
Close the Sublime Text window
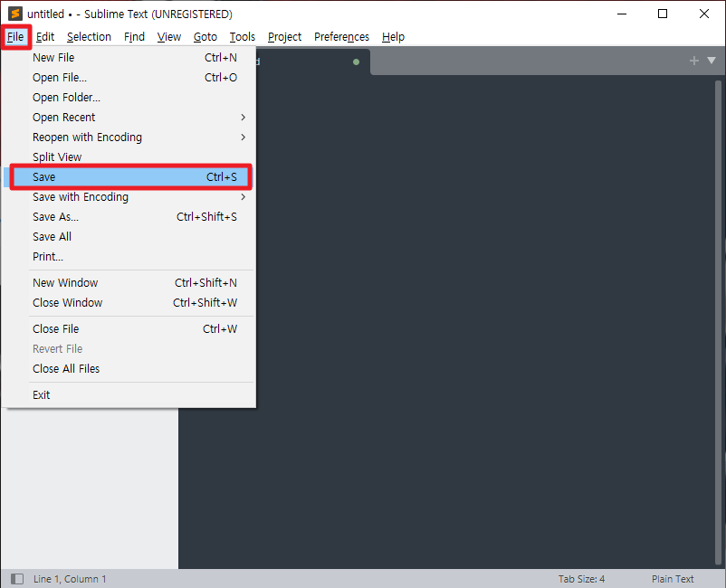point(704,14)
